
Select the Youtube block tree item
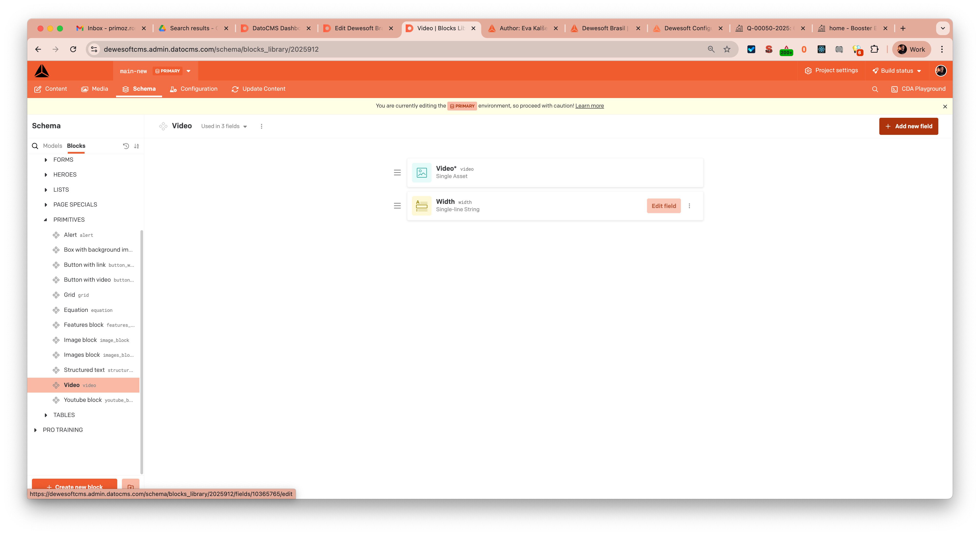pos(83,400)
